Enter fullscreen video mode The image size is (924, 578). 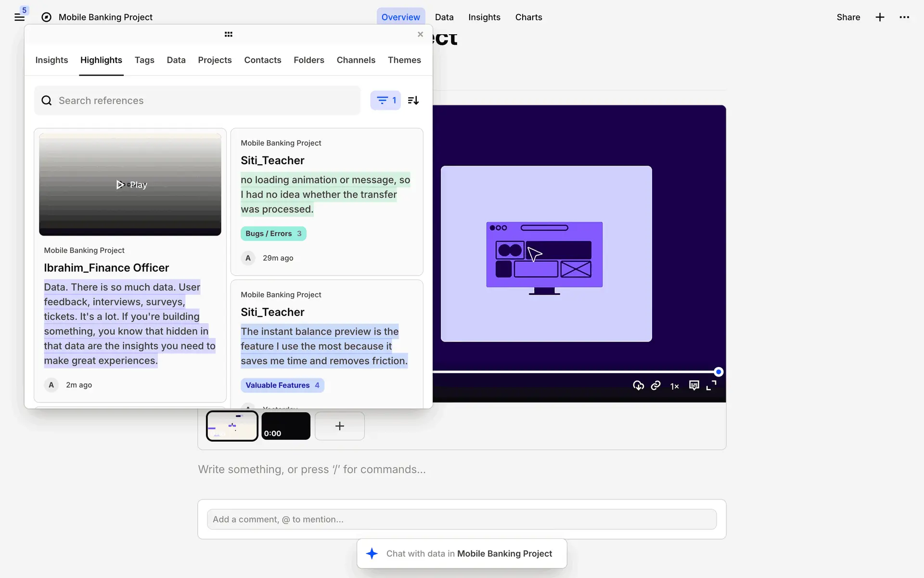point(711,385)
